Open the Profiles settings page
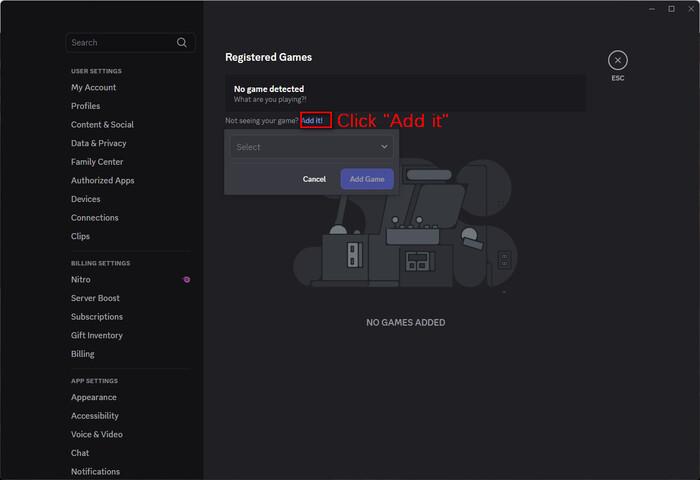 (85, 106)
